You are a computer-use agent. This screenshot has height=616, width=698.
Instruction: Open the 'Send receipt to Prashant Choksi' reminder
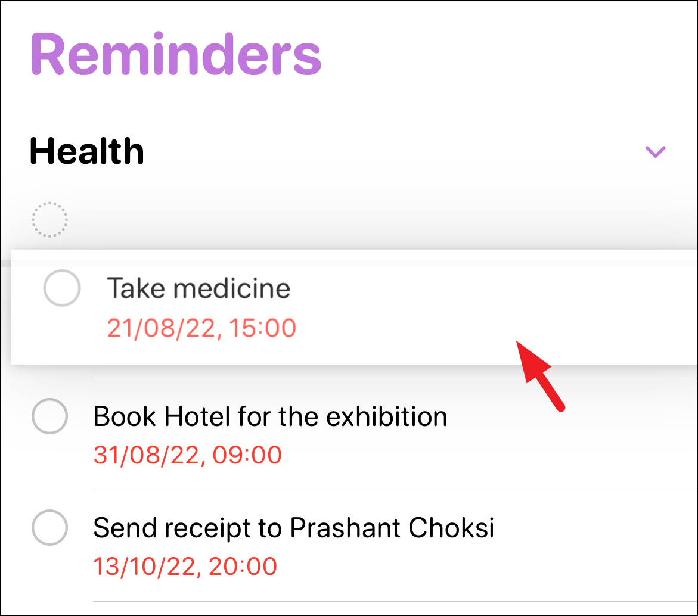(x=294, y=528)
